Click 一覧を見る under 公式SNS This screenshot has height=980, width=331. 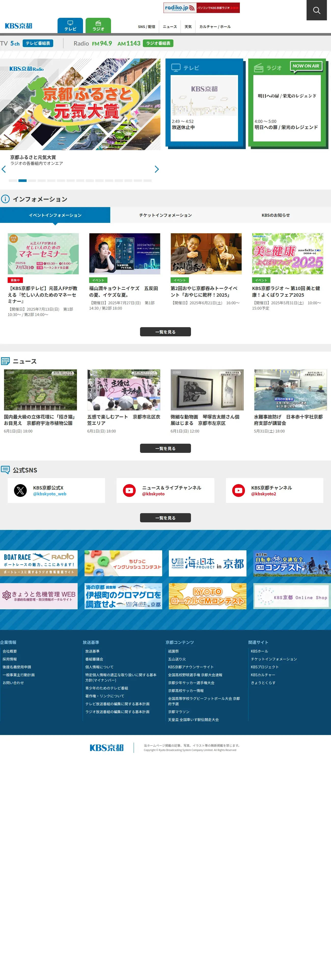pyautogui.click(x=165, y=518)
